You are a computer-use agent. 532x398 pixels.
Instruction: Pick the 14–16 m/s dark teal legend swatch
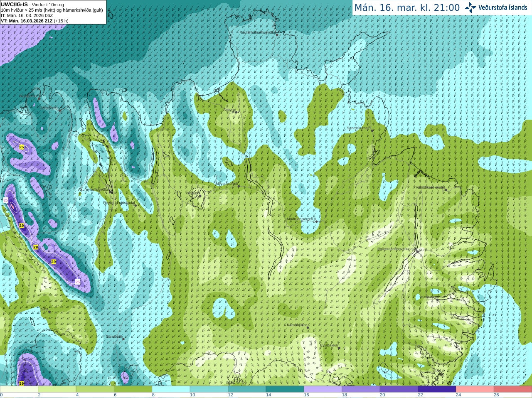pyautogui.click(x=285, y=389)
